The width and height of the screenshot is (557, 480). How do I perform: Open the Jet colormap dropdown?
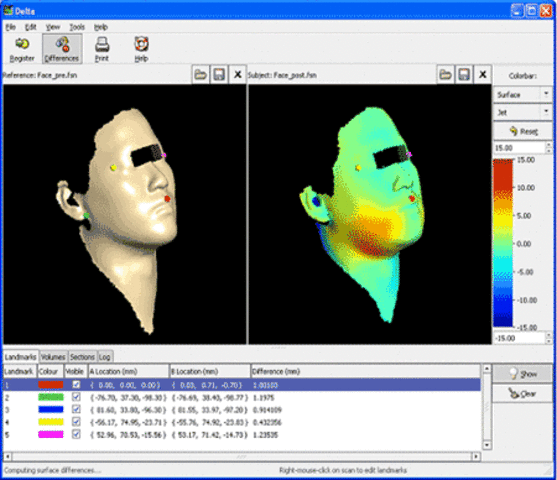click(523, 112)
